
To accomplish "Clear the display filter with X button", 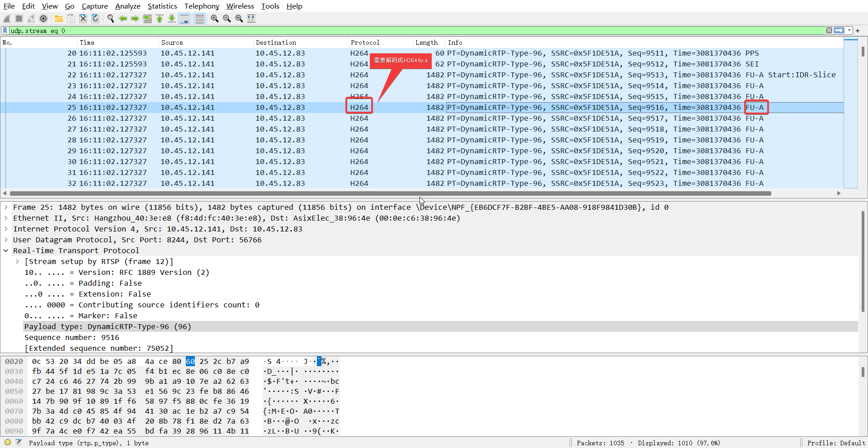I will point(829,31).
